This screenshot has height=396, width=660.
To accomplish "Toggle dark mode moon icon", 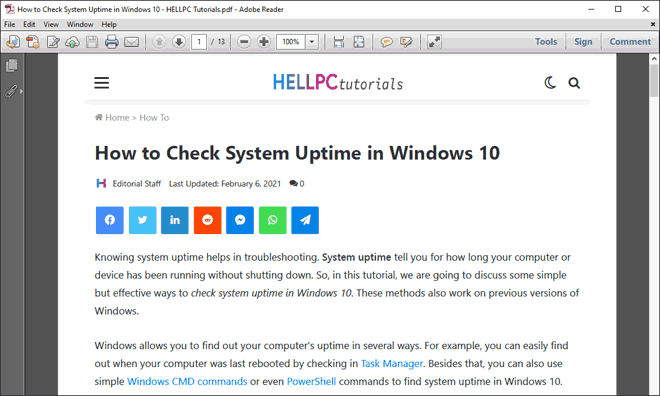I will [x=550, y=82].
